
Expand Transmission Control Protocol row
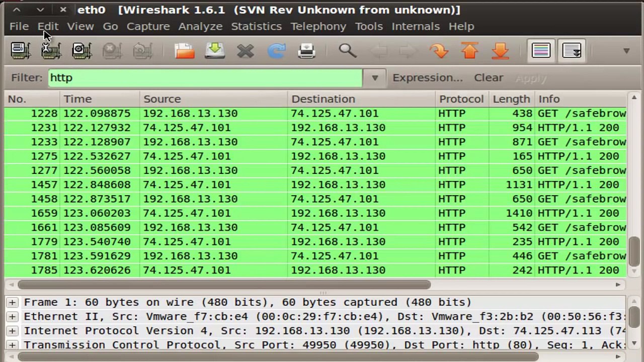[x=12, y=345]
